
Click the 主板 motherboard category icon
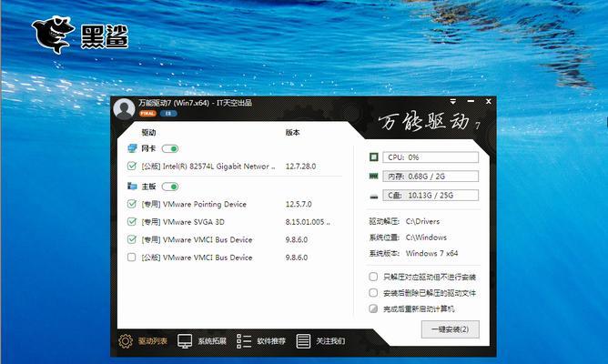(132, 187)
